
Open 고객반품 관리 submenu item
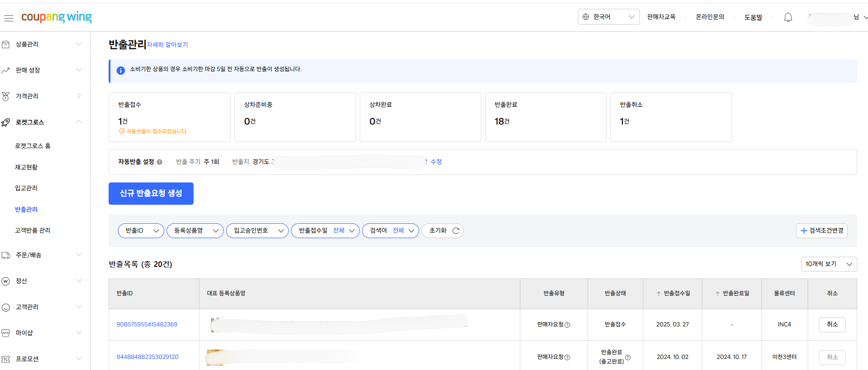[x=32, y=230]
